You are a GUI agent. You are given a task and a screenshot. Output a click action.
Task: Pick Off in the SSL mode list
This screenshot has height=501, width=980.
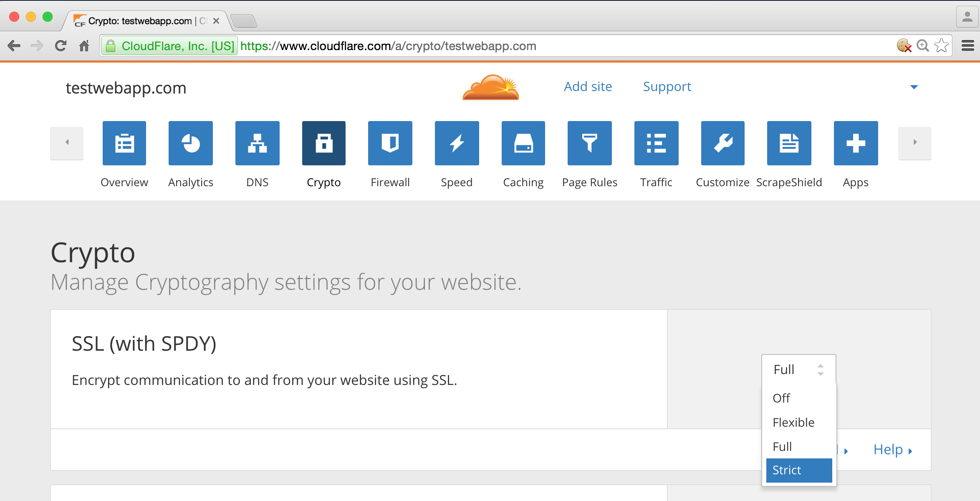(x=781, y=398)
